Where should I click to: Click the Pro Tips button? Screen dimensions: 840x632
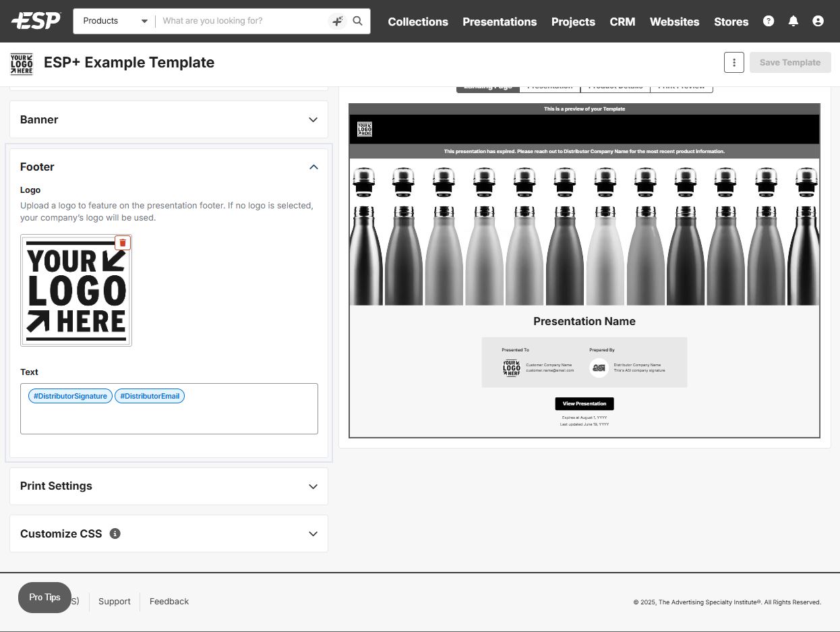click(x=44, y=598)
